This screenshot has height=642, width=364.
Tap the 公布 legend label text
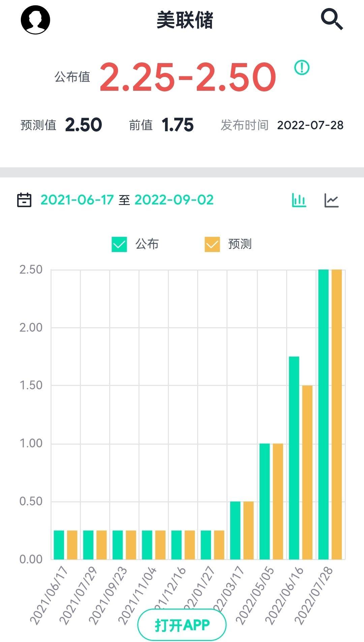[x=147, y=244]
